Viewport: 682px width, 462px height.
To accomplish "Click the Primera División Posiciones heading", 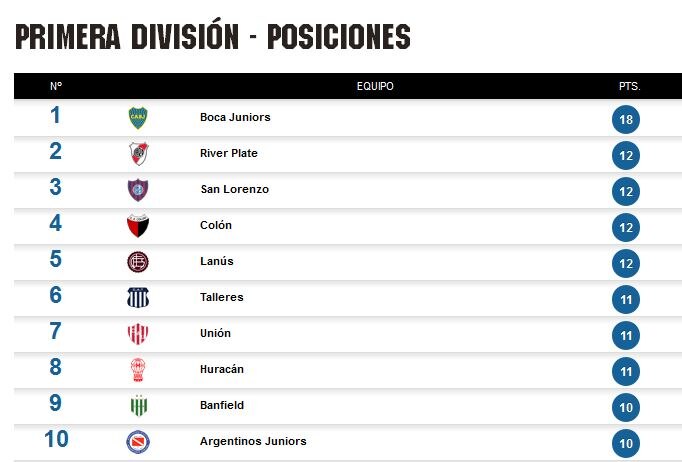I will point(213,35).
